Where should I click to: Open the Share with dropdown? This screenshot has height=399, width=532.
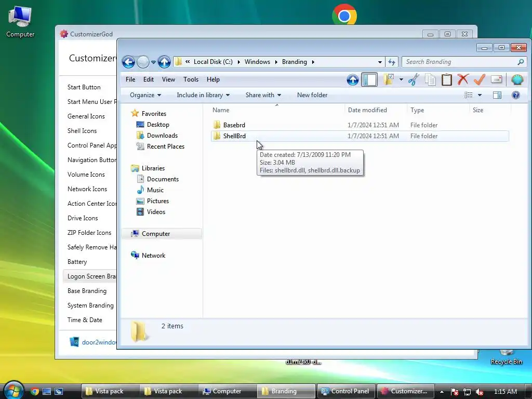point(263,95)
